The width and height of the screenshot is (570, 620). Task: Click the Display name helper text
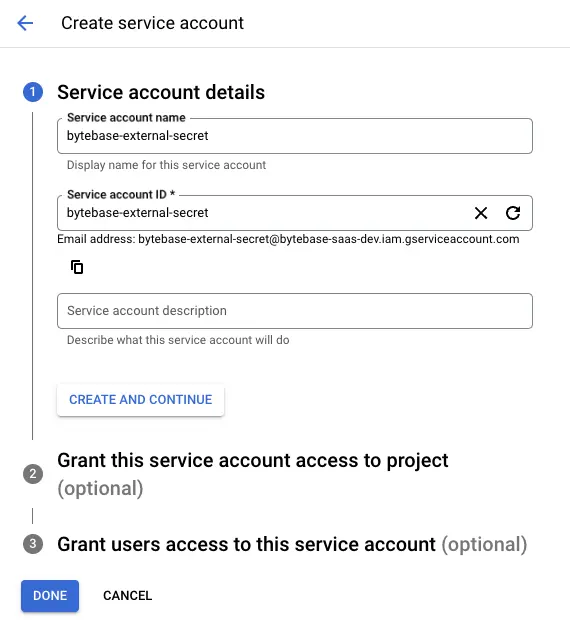166,165
